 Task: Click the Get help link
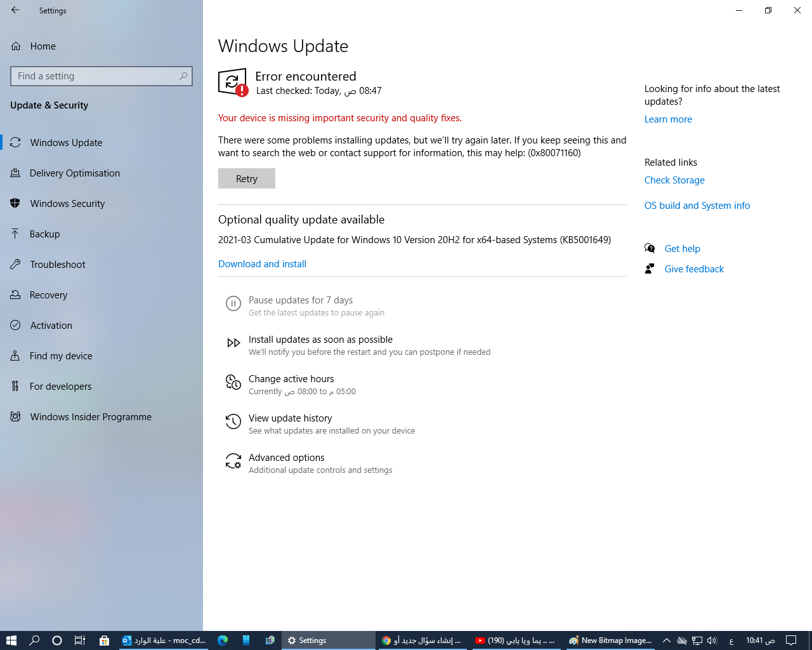click(x=683, y=249)
